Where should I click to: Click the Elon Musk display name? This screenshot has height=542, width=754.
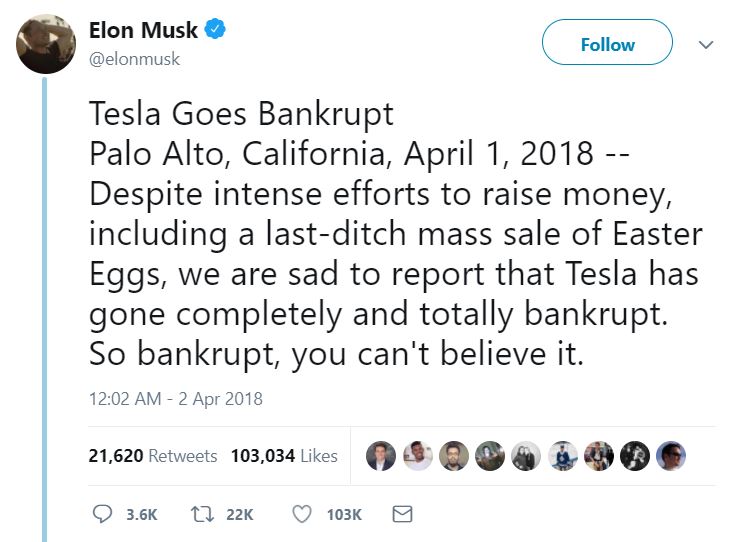click(x=143, y=30)
